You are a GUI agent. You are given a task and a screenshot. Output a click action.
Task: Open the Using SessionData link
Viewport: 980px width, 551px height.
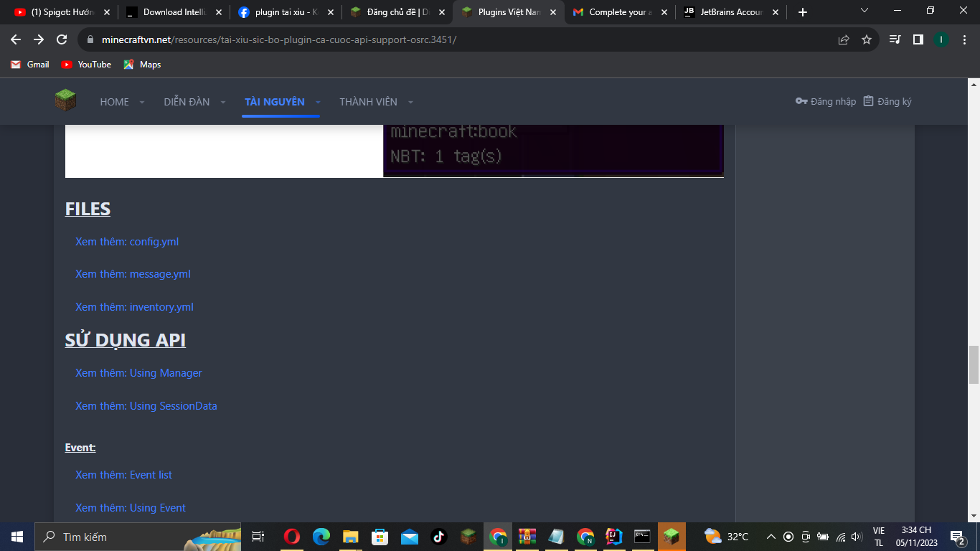point(146,406)
